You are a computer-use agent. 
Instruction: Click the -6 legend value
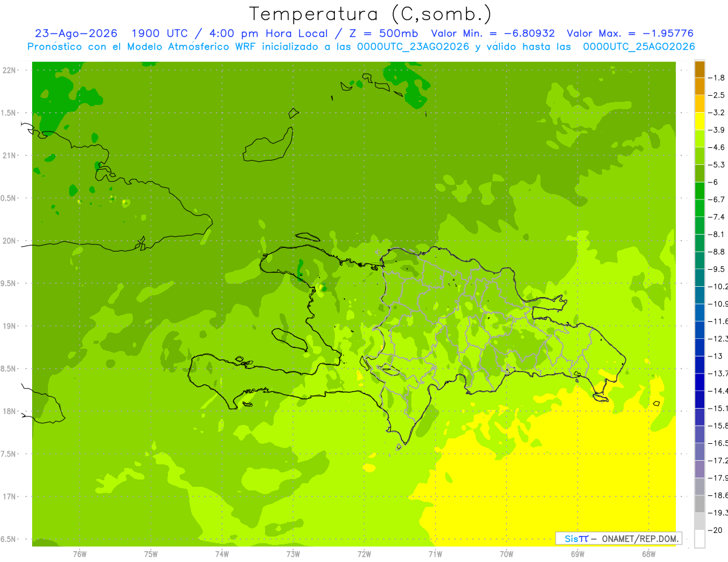(x=714, y=182)
